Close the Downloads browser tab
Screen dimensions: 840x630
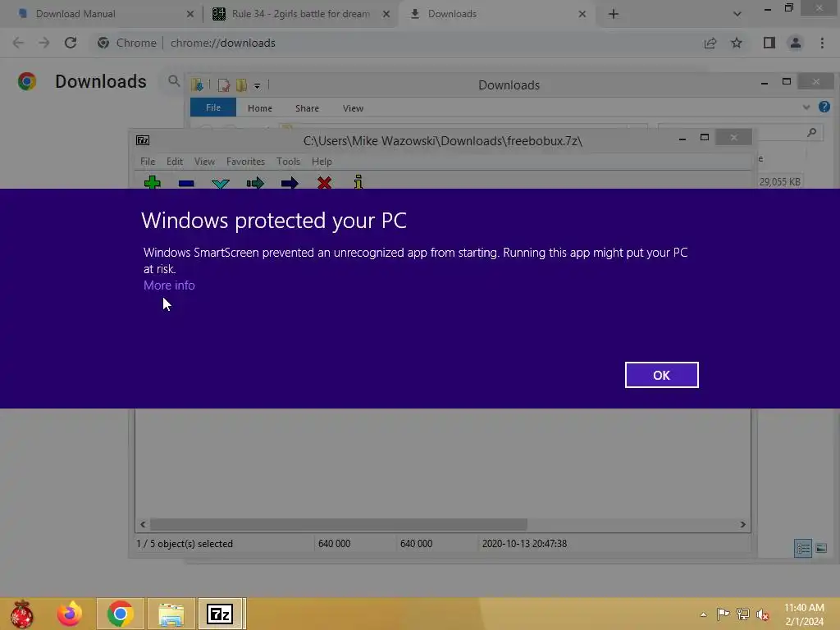(x=582, y=14)
